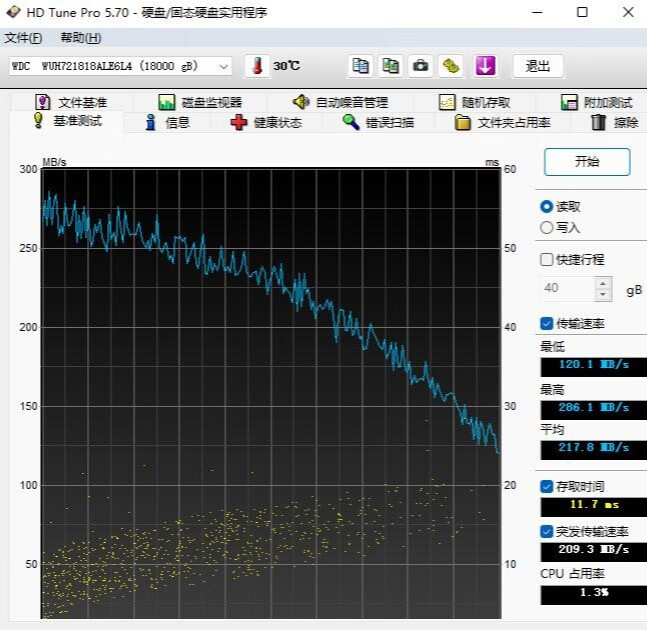Open the 健康状态 tab with red cross
Image resolution: width=647 pixels, height=630 pixels.
tap(265, 123)
